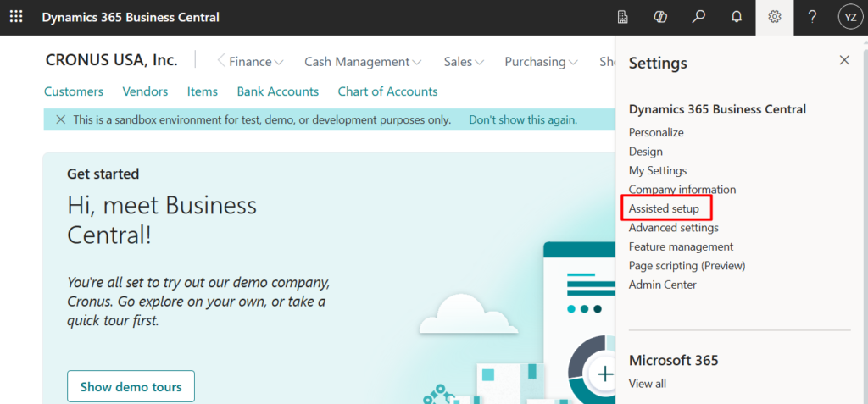
Task: Expand the Cash Management dropdown
Action: click(363, 62)
